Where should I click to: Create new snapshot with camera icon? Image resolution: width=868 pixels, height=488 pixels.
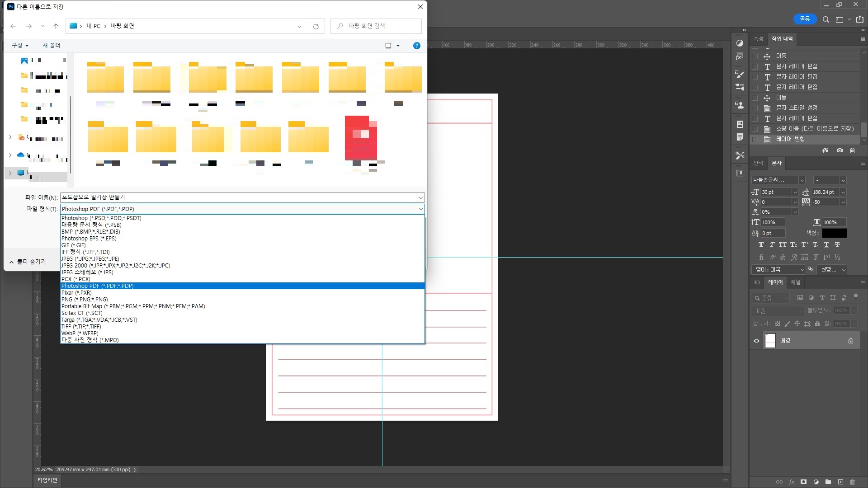(x=840, y=150)
